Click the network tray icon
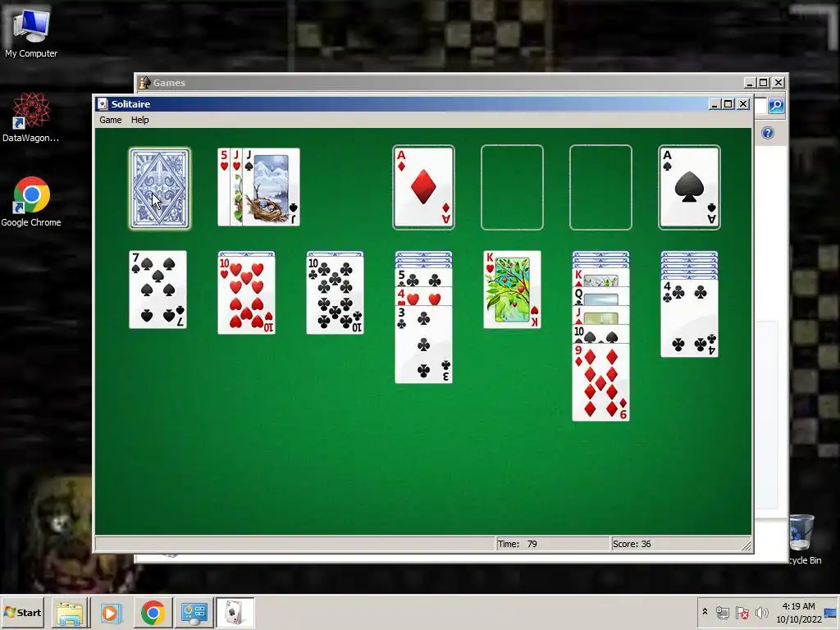Image resolution: width=840 pixels, height=630 pixels. 722,612
